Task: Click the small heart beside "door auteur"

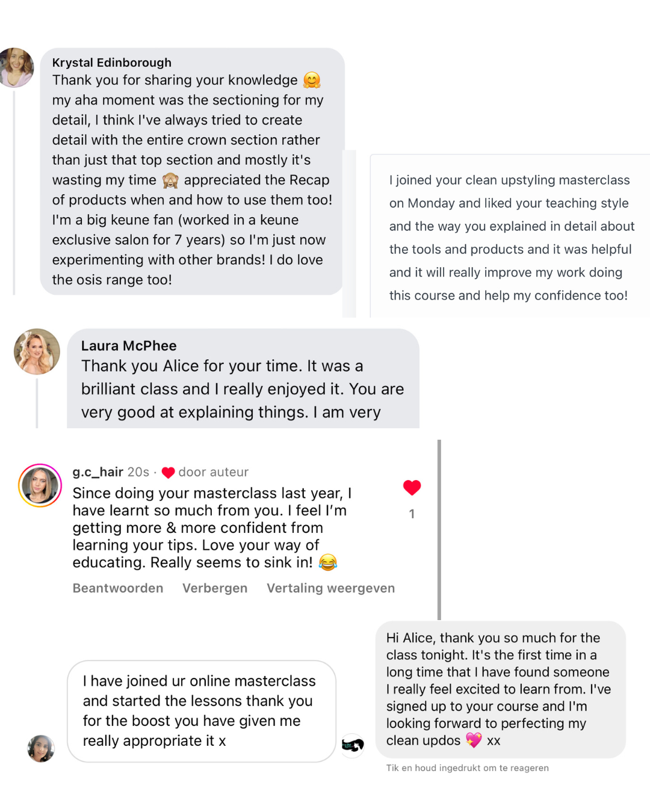Action: [x=168, y=473]
